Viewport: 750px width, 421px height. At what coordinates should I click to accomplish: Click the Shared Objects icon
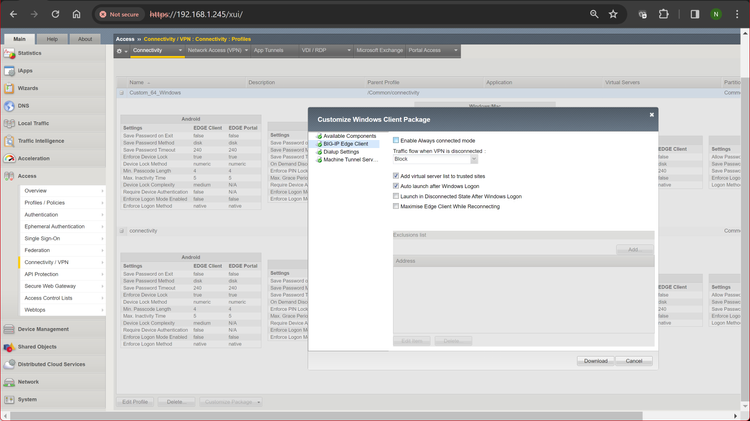point(10,346)
